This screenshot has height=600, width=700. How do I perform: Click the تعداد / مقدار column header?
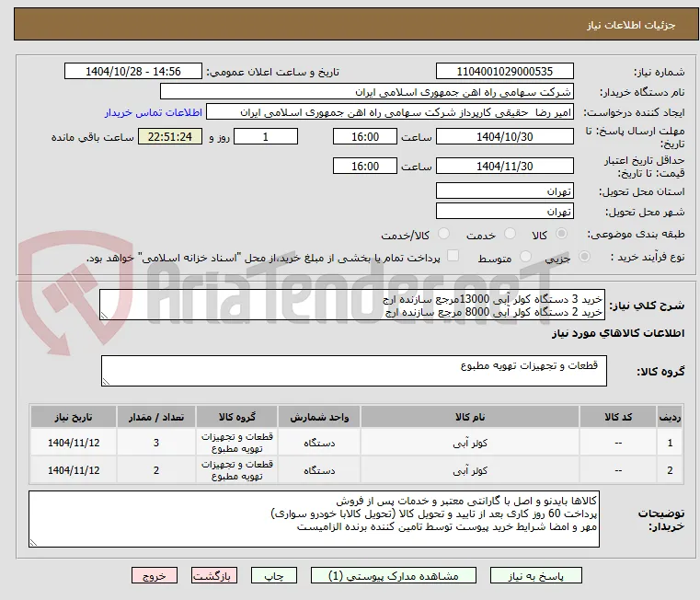[156, 417]
